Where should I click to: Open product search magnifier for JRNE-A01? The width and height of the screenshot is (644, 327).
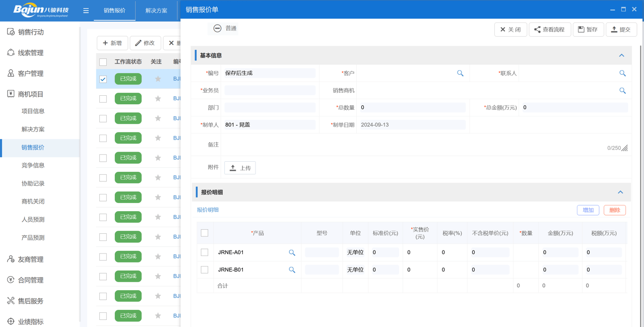[x=292, y=252]
